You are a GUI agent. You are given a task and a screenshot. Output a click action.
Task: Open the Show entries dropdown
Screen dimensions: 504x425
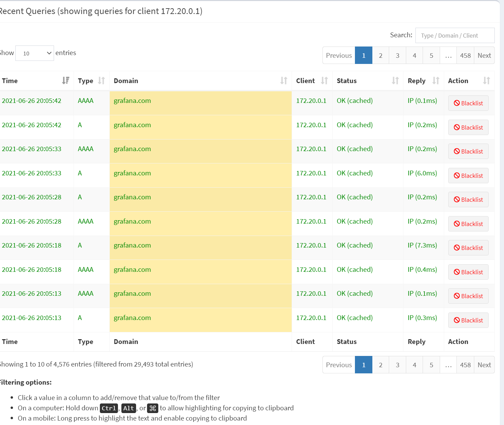34,53
